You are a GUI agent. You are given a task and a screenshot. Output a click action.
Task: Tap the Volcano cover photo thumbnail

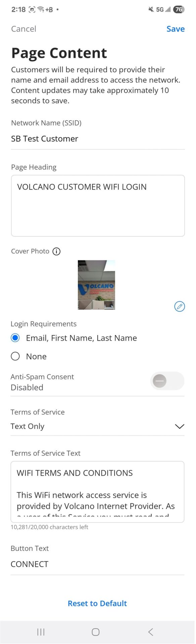pos(97,285)
